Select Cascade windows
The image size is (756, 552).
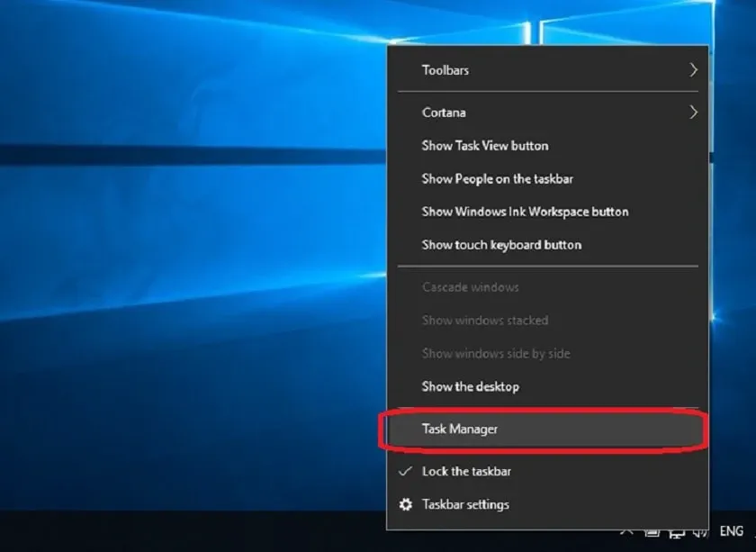tap(469, 286)
